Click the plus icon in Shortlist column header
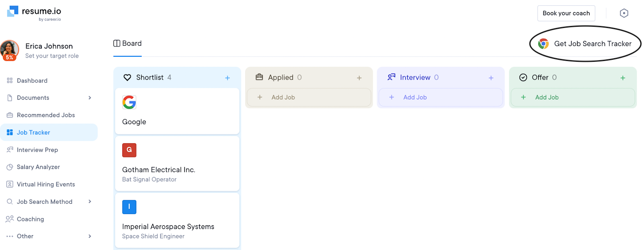This screenshot has height=250, width=644. click(227, 78)
